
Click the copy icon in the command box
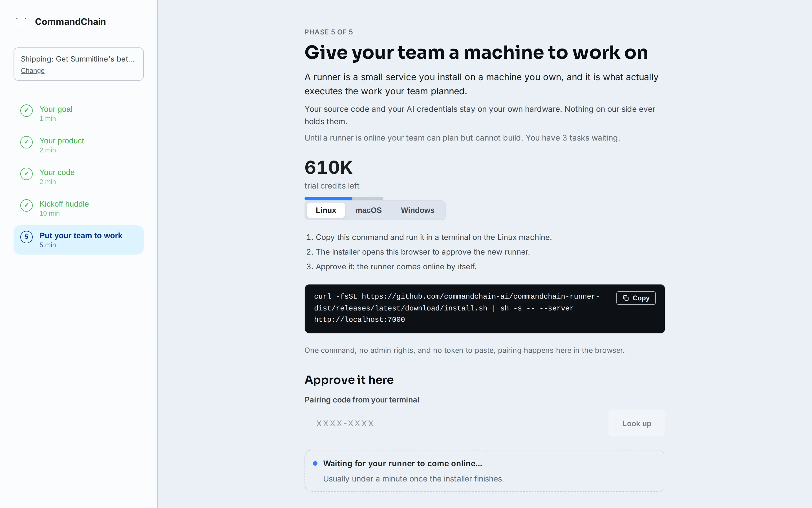[626, 298]
